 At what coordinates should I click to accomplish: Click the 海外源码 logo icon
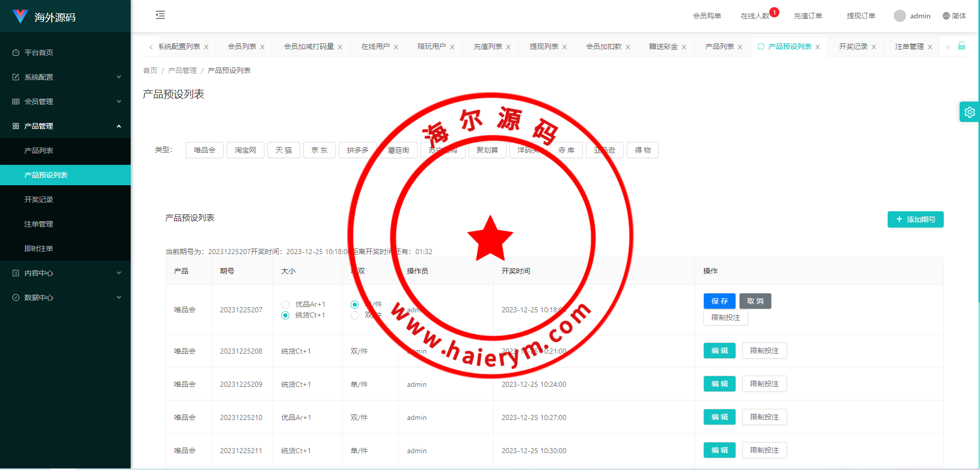(20, 16)
